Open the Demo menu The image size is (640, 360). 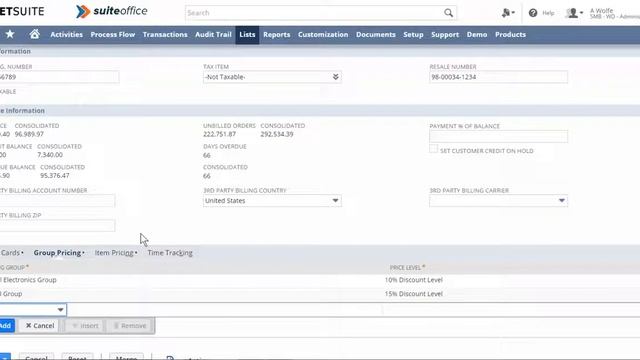[477, 35]
